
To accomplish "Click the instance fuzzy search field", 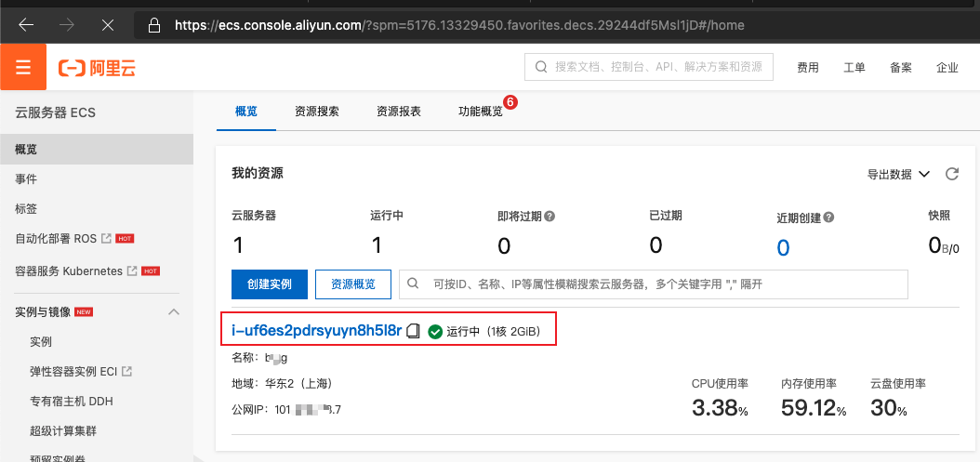I will pos(654,284).
